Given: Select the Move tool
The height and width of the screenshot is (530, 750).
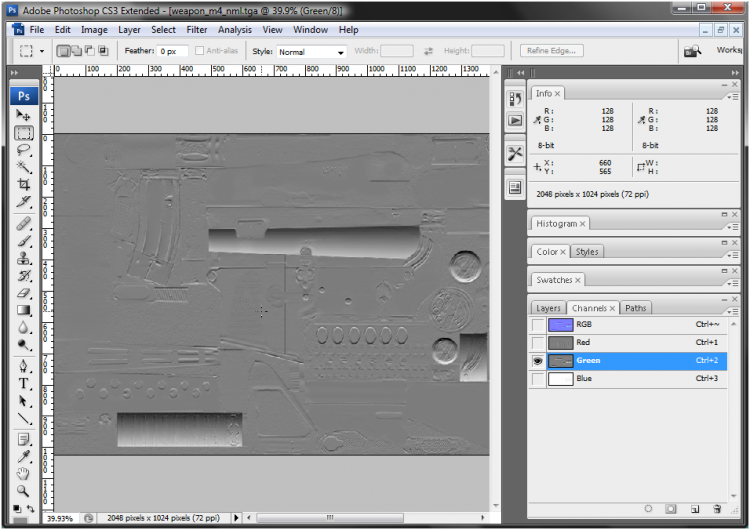Looking at the screenshot, I should click(23, 116).
